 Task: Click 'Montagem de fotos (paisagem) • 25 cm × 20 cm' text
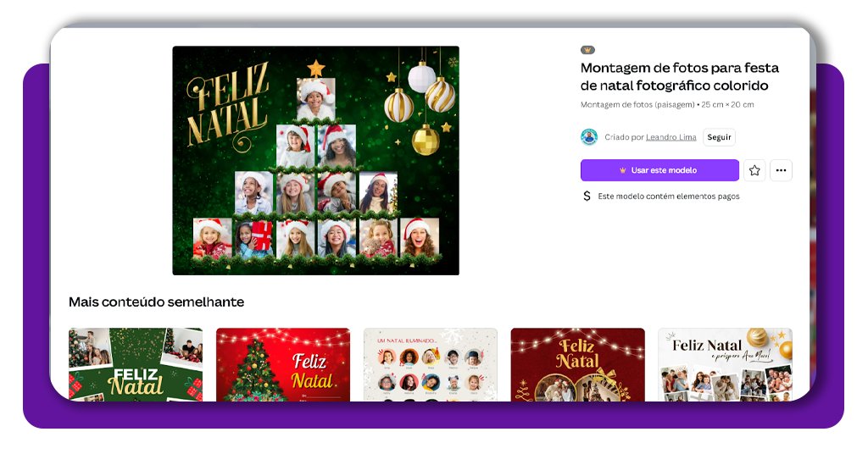(667, 104)
